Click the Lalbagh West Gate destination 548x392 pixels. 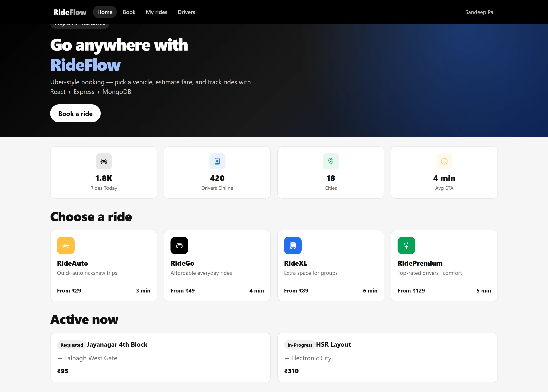[x=90, y=358]
